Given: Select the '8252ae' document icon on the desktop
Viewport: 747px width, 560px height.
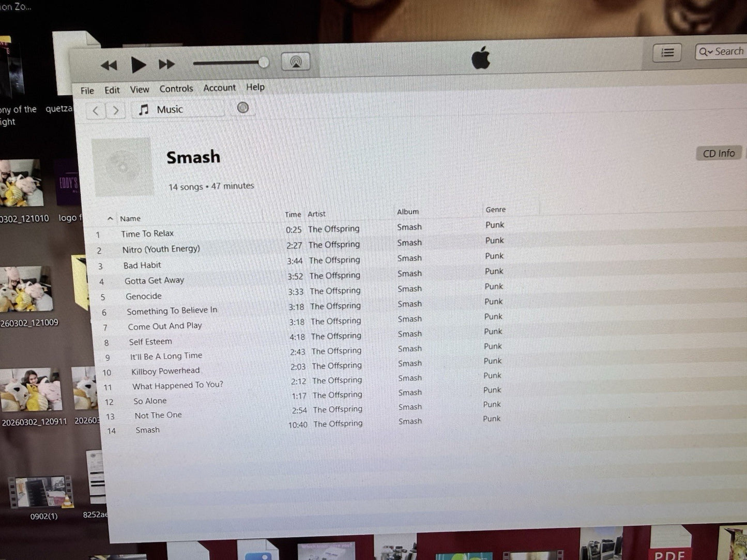Looking at the screenshot, I should (96, 478).
